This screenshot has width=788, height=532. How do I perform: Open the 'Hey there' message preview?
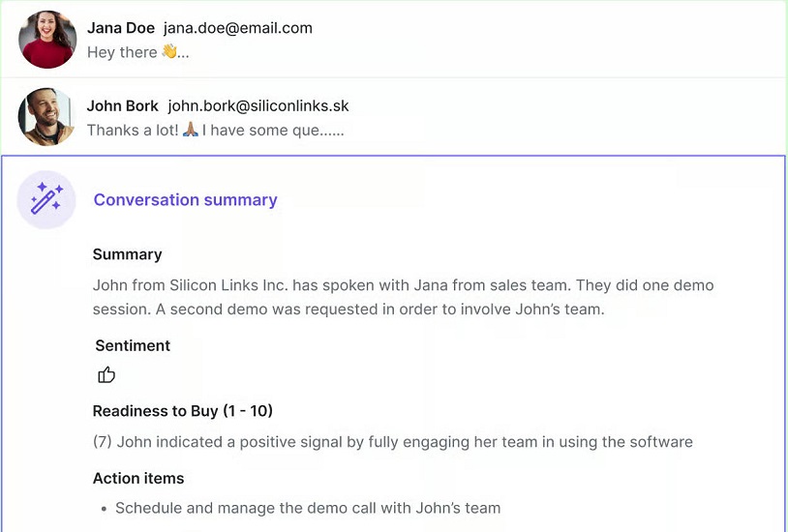[138, 51]
